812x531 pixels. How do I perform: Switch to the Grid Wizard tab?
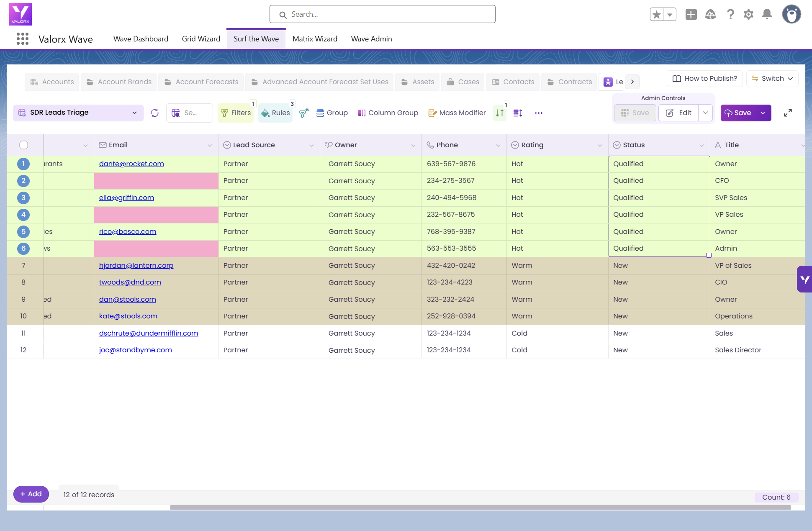tap(201, 39)
